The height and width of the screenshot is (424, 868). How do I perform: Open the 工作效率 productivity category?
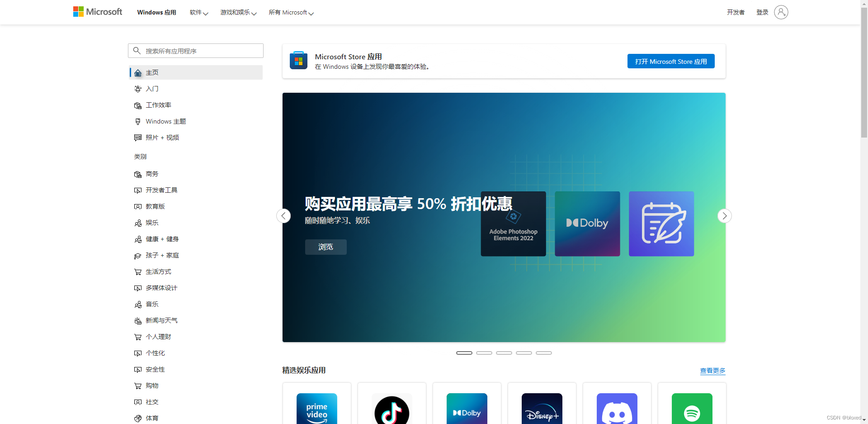pyautogui.click(x=159, y=105)
